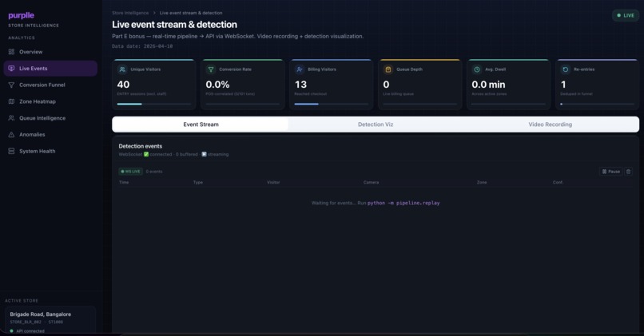Click the Billing Visitors progress bar
Image resolution: width=644 pixels, height=336 pixels.
tap(332, 105)
